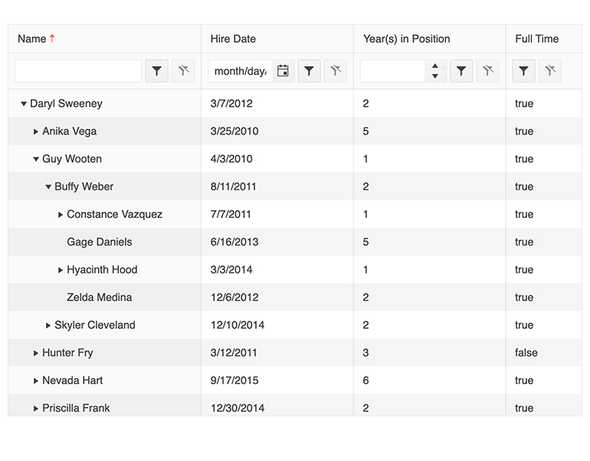
Task: Apply filter on Year(s) in Position column
Action: [x=461, y=71]
